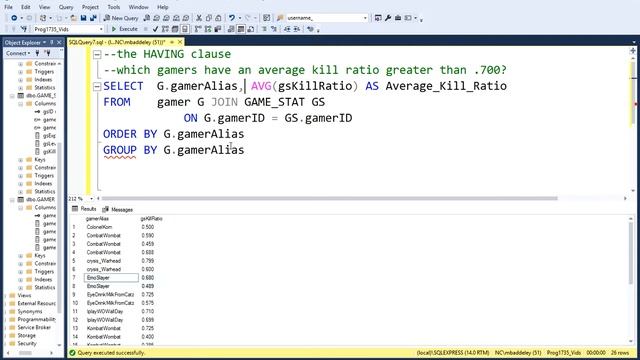Screen dimensions: 640x360
Task: Toggle Results to Text icon
Action: pyautogui.click(x=231, y=29)
